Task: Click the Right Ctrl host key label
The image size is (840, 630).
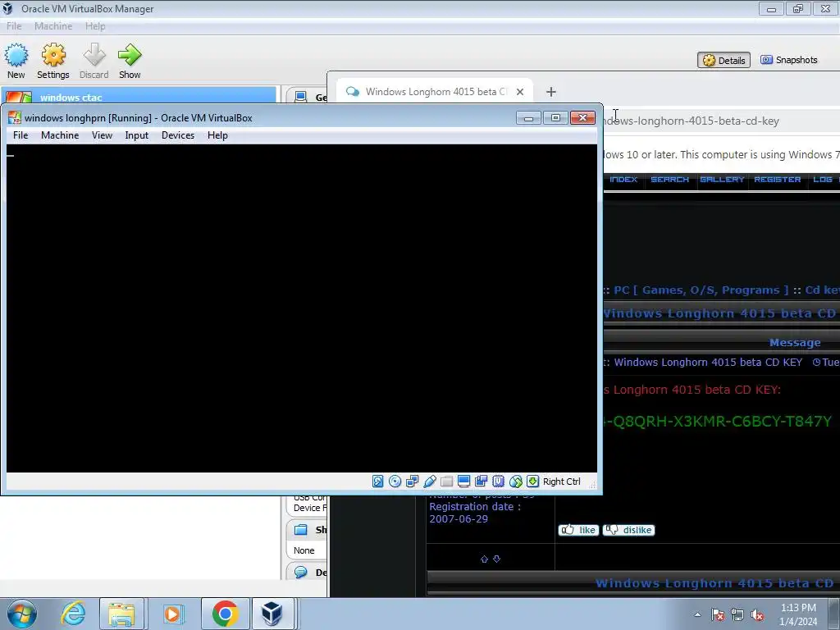Action: click(x=561, y=481)
